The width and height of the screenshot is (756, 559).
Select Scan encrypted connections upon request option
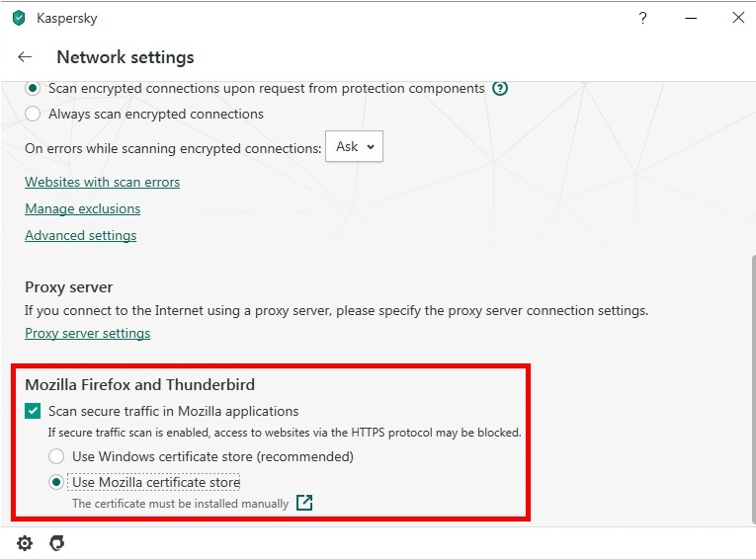[x=33, y=88]
